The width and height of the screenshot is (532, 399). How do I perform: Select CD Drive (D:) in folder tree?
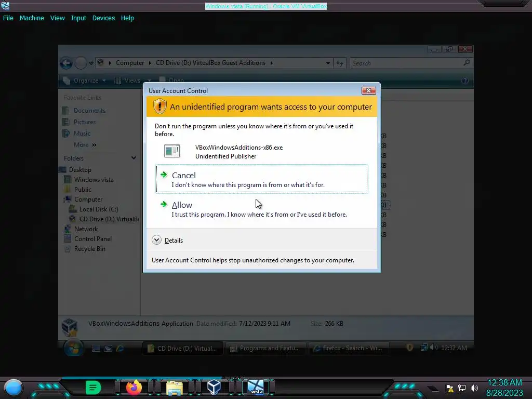click(109, 219)
